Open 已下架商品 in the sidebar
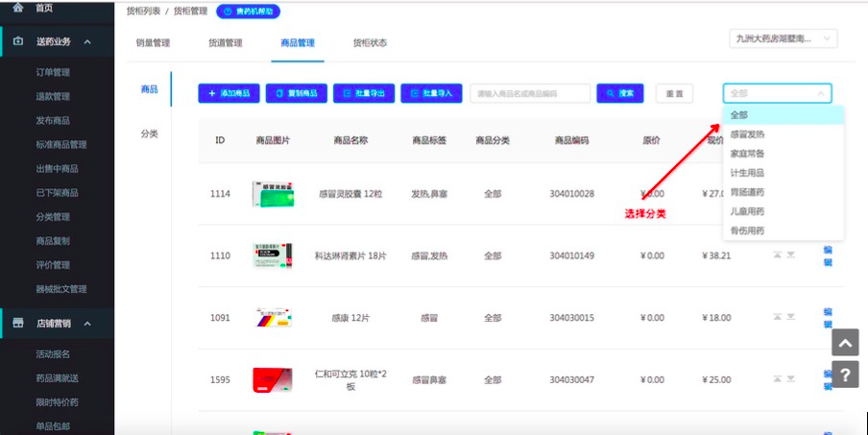This screenshot has height=435, width=868. tap(57, 193)
